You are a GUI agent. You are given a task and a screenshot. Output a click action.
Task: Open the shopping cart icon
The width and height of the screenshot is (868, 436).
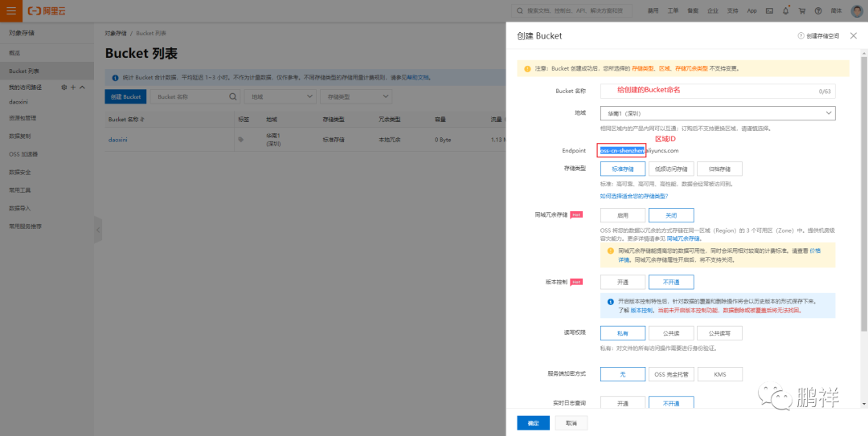click(801, 10)
